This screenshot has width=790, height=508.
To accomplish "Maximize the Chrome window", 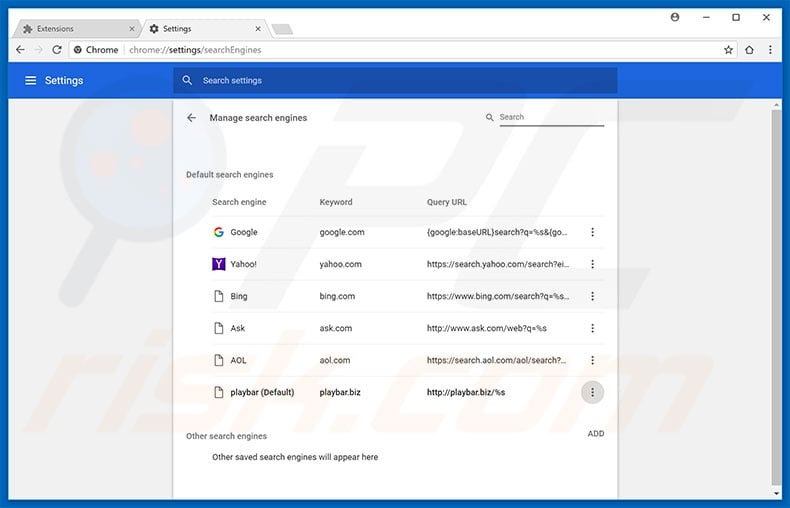I will click(x=736, y=17).
